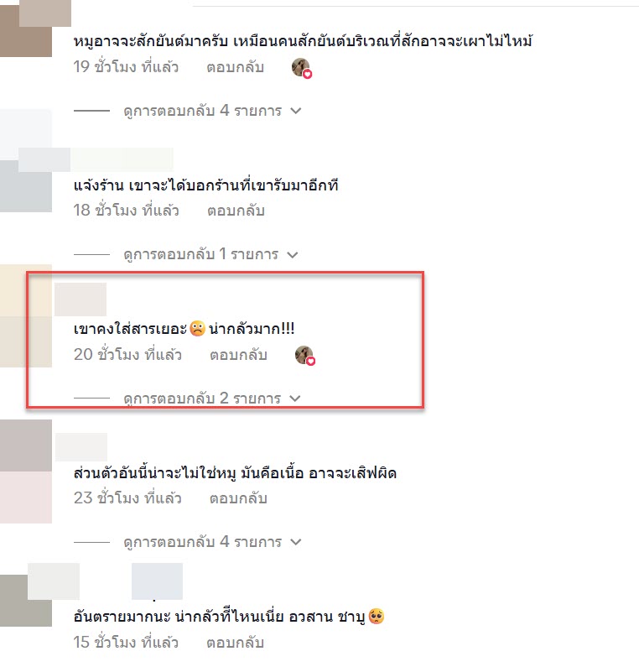The image size is (639, 672).
Task: Click ตอบกลับ on the 15-hour-old comment
Action: pos(235,643)
